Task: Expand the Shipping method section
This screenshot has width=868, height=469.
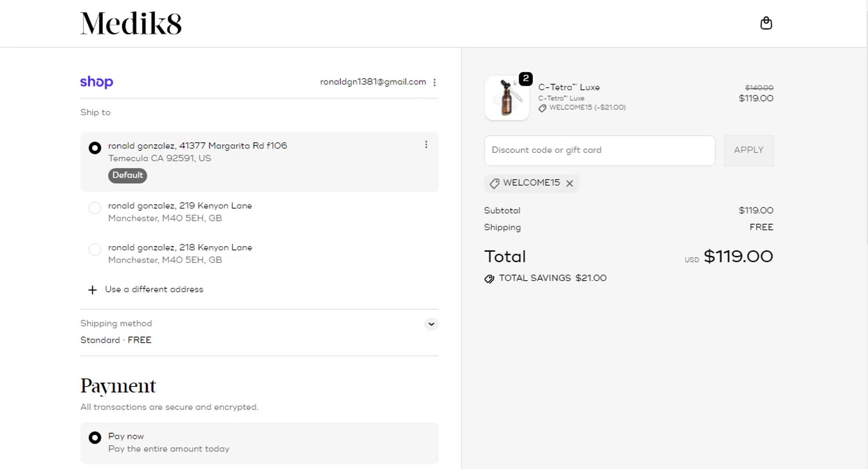Action: click(431, 324)
